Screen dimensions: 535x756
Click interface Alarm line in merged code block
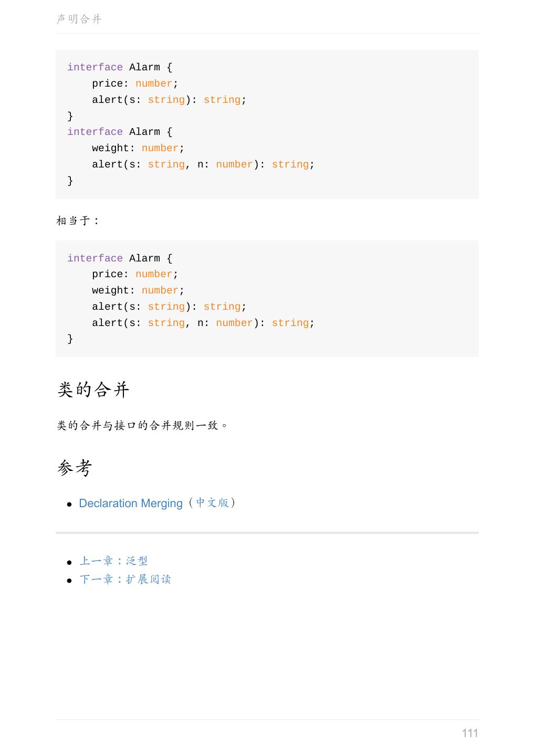click(x=120, y=258)
